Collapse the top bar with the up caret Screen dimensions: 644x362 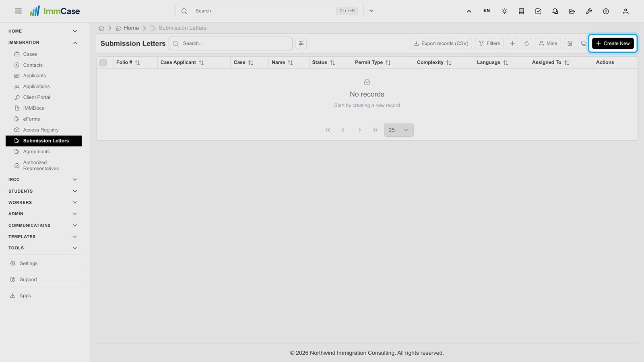(469, 11)
